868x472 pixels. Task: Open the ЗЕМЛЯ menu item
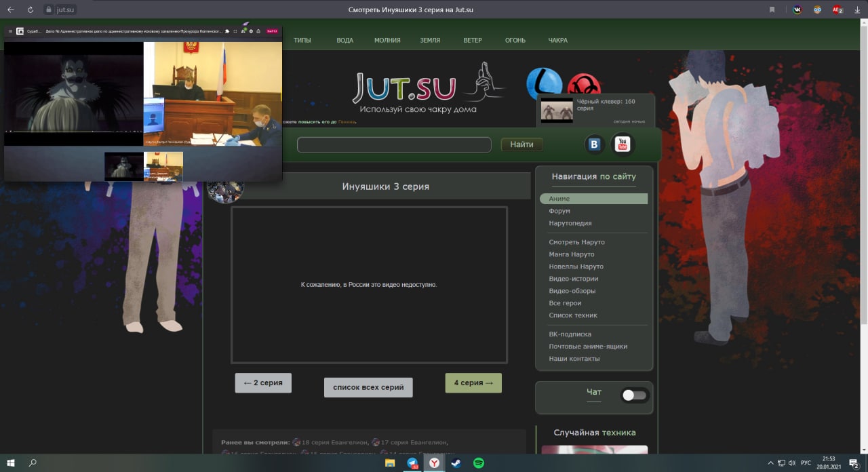(x=430, y=40)
